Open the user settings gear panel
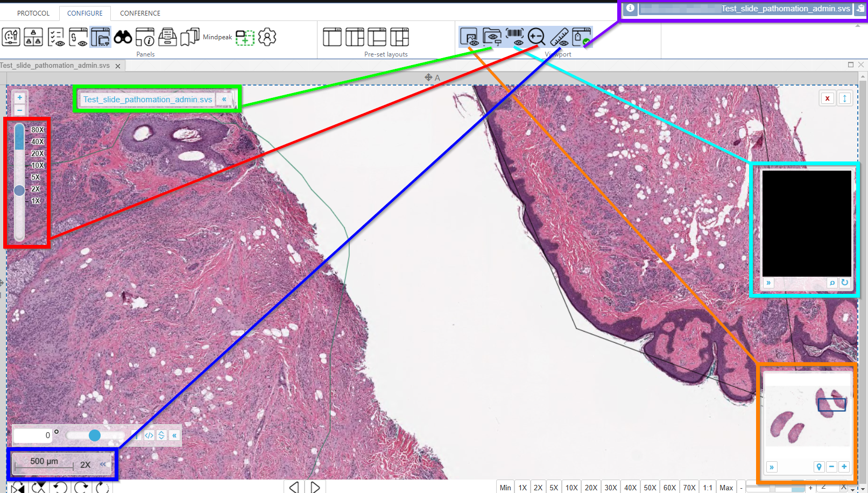 point(267,37)
